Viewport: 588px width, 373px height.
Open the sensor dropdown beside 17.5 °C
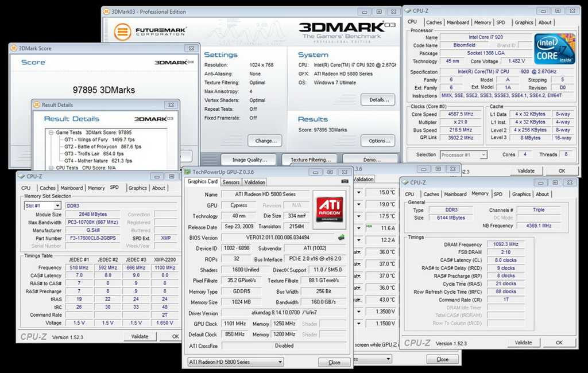[x=359, y=216]
